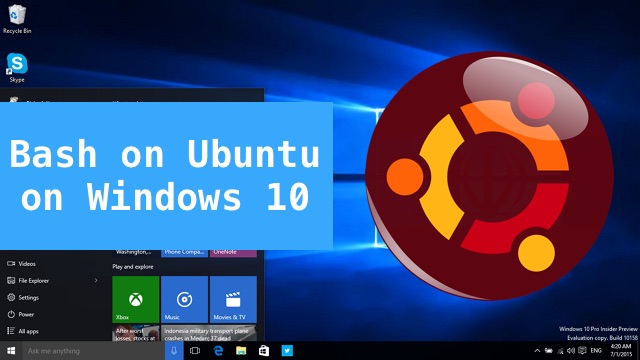Open File Explorer from the taskbar

241,351
